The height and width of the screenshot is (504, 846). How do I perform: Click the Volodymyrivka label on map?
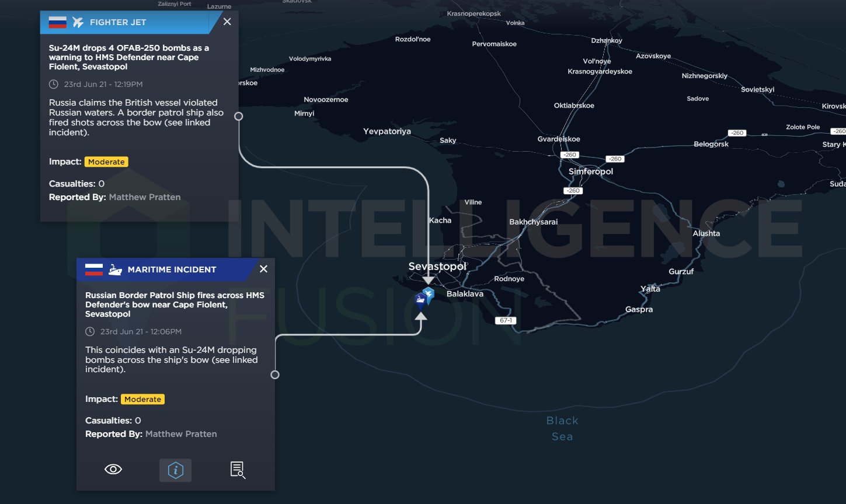pos(310,59)
